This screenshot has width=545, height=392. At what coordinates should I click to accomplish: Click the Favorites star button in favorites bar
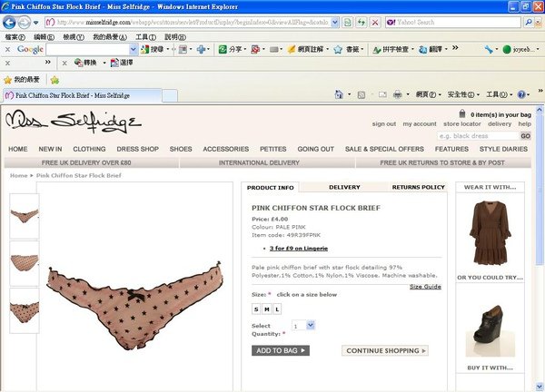[x=22, y=80]
